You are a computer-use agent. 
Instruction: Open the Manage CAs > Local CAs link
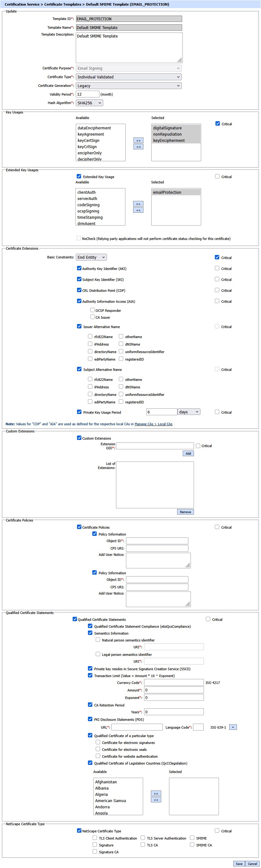pos(153,424)
